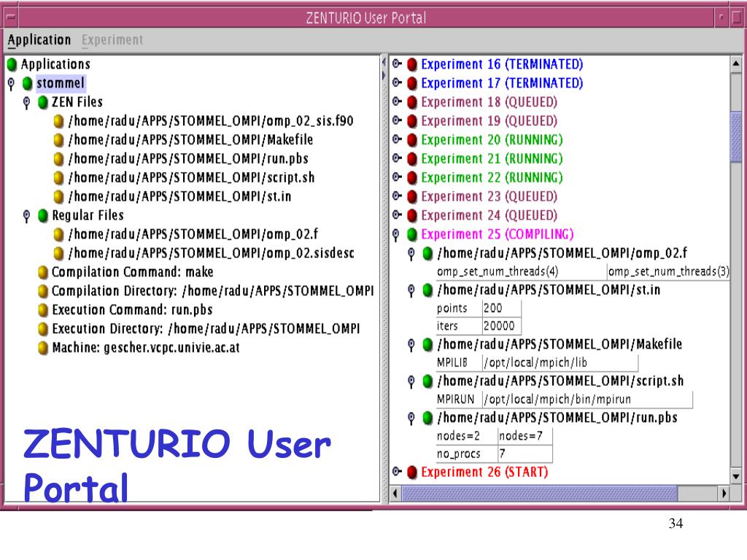This screenshot has height=560, width=747.
Task: Select /home/radu/APPS/STOMMEL_OMPI/omp_02_sis.f90 file
Action: (x=211, y=121)
